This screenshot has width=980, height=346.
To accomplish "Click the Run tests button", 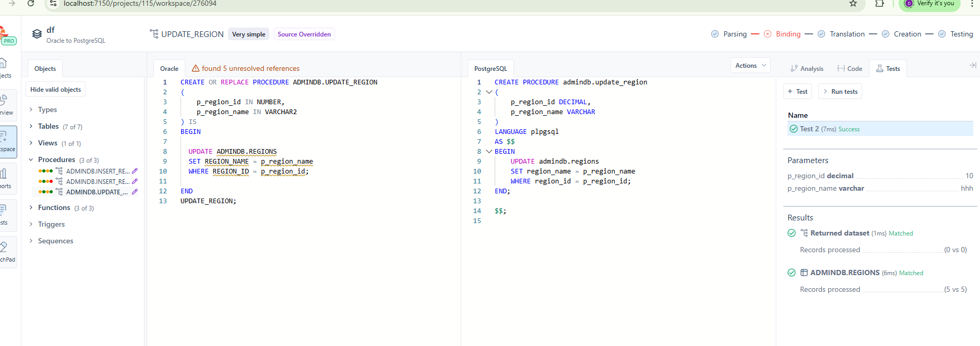I will (x=840, y=92).
